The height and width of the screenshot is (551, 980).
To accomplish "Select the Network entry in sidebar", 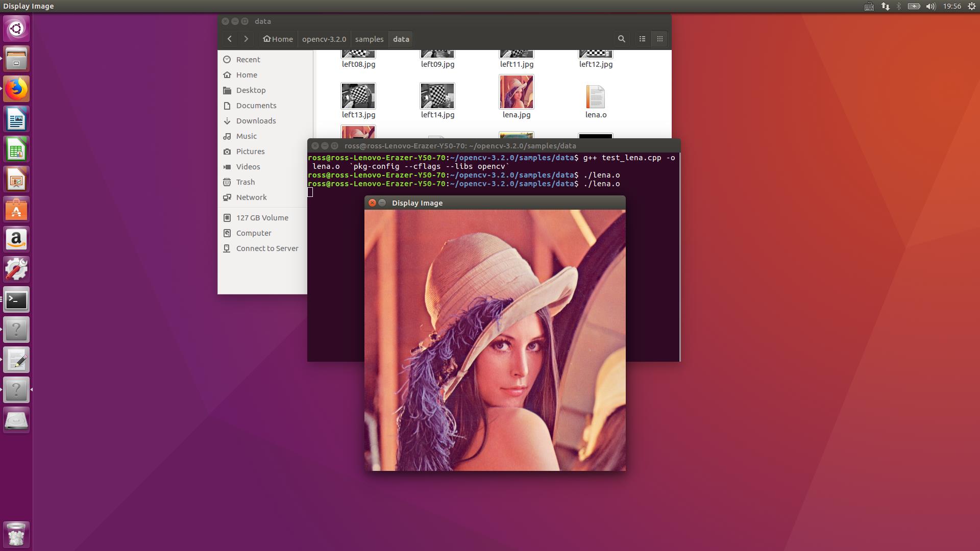I will (x=251, y=197).
